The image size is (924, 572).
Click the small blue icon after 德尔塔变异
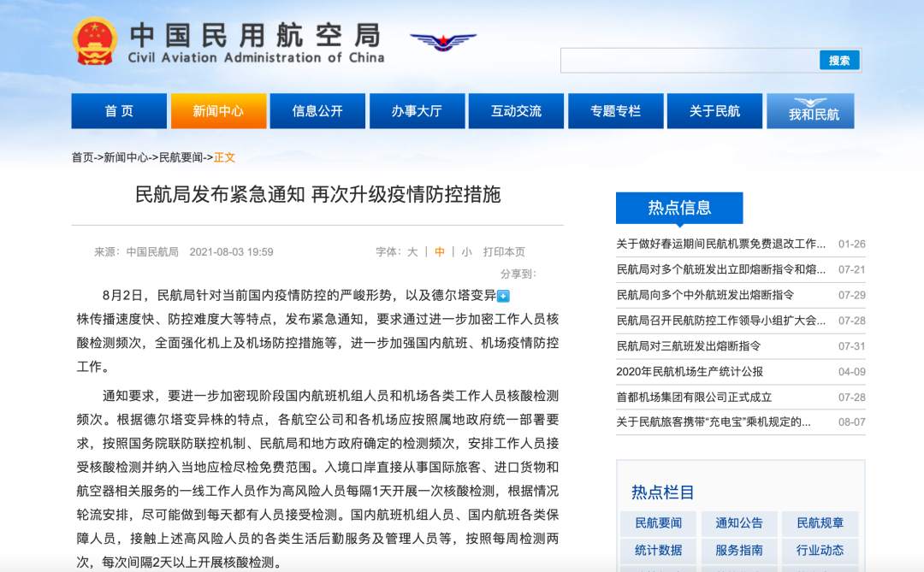tap(503, 296)
